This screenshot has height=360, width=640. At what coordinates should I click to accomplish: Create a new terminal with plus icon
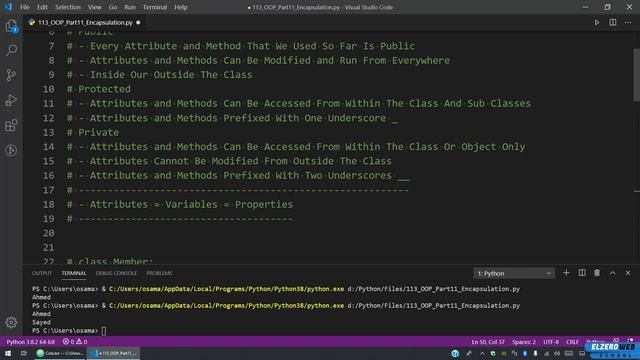(x=566, y=273)
